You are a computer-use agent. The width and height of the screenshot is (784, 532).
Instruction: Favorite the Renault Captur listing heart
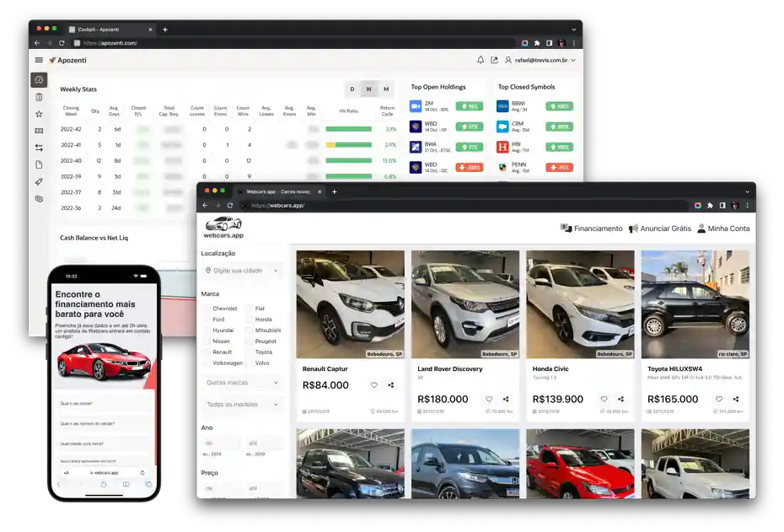374,385
